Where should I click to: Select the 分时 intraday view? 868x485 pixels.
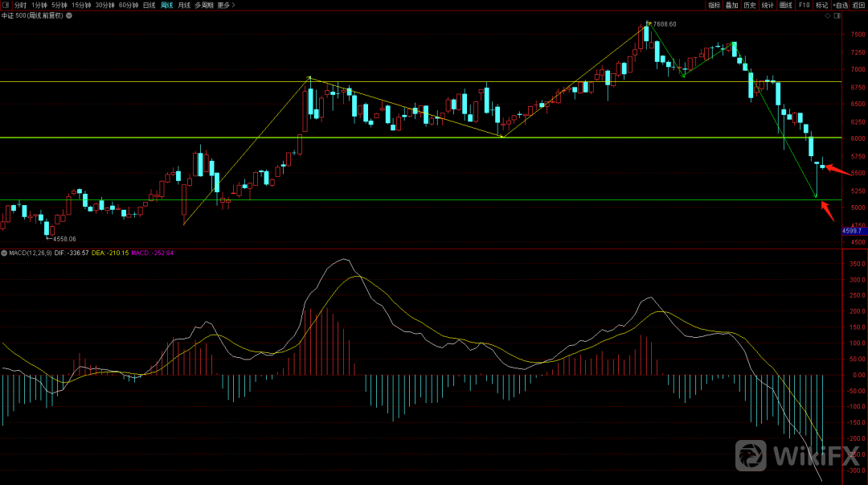[x=20, y=5]
